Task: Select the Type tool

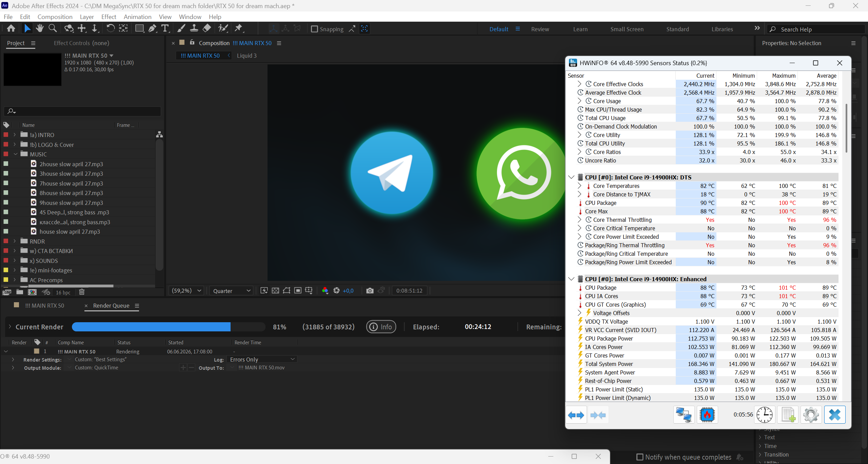Action: [x=165, y=28]
